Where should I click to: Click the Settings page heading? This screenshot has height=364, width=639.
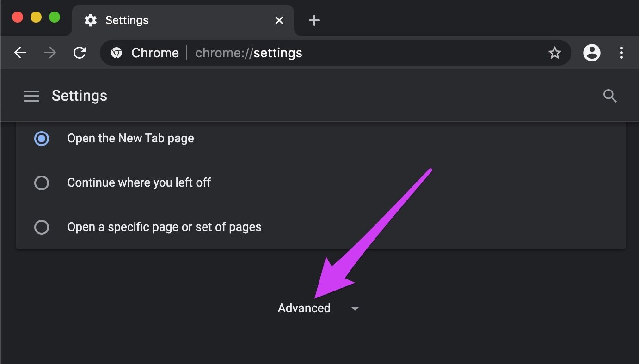coord(80,96)
